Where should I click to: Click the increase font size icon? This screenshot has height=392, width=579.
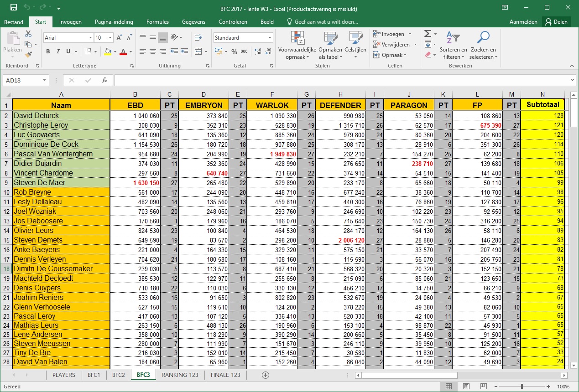pos(119,38)
